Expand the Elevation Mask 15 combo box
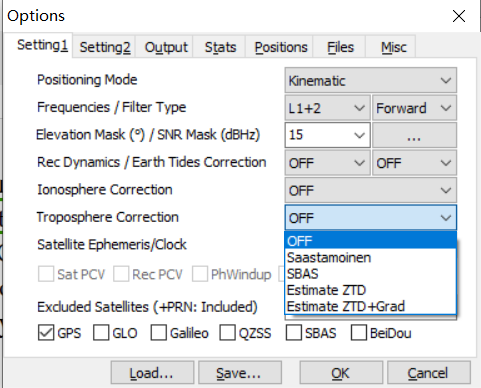This screenshot has width=481, height=388. 359,135
